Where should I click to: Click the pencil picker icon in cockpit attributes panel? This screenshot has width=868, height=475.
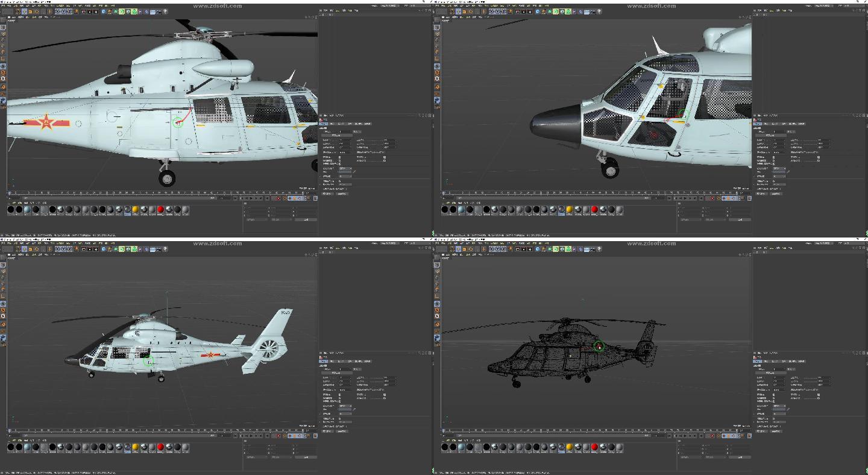click(788, 172)
